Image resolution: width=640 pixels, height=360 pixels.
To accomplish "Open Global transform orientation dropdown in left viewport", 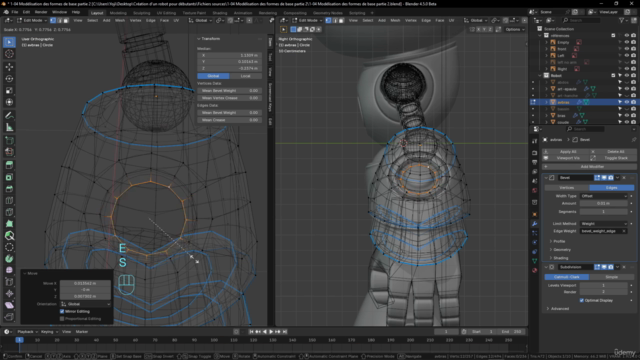I will click(200, 20).
